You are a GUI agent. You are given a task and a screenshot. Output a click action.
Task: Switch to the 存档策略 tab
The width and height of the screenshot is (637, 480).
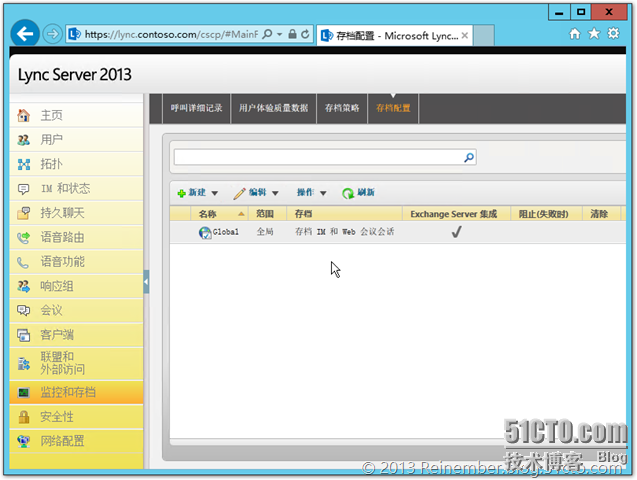[x=342, y=108]
